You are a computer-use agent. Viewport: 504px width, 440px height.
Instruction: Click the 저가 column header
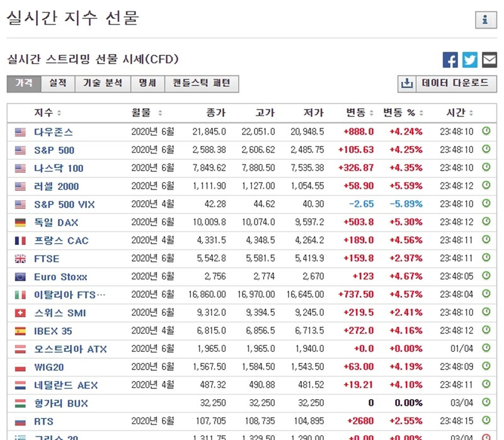coord(314,113)
